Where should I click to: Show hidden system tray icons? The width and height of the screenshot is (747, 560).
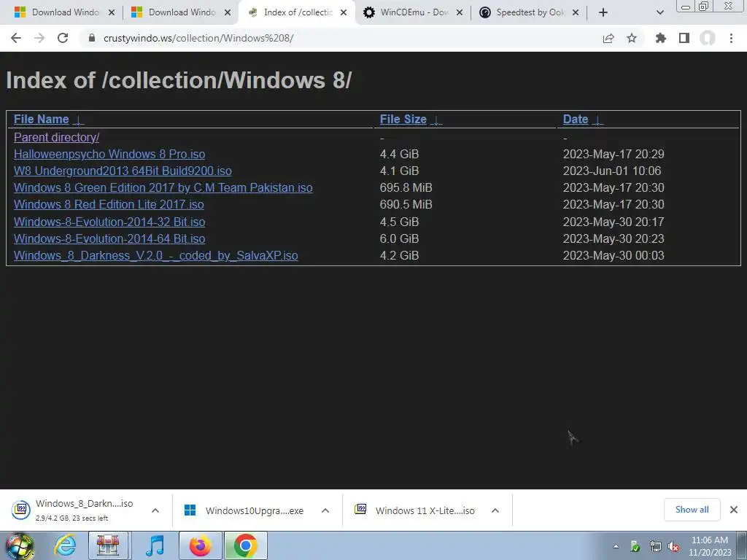[x=616, y=546]
